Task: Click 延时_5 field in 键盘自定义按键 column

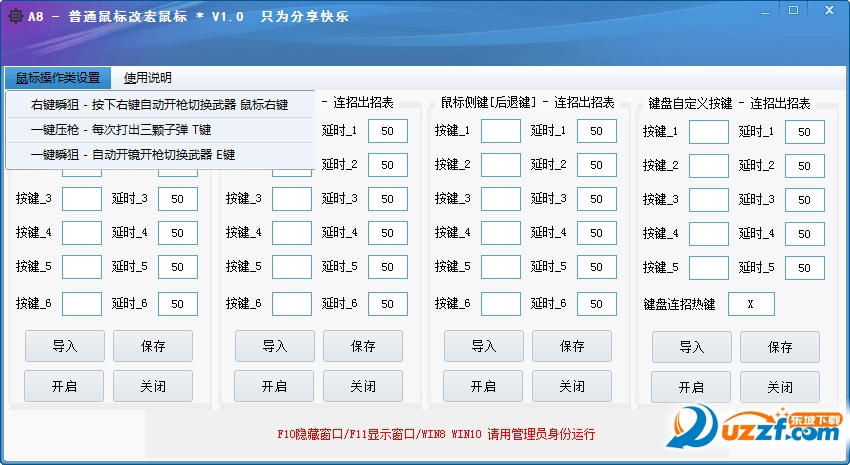Action: (804, 268)
